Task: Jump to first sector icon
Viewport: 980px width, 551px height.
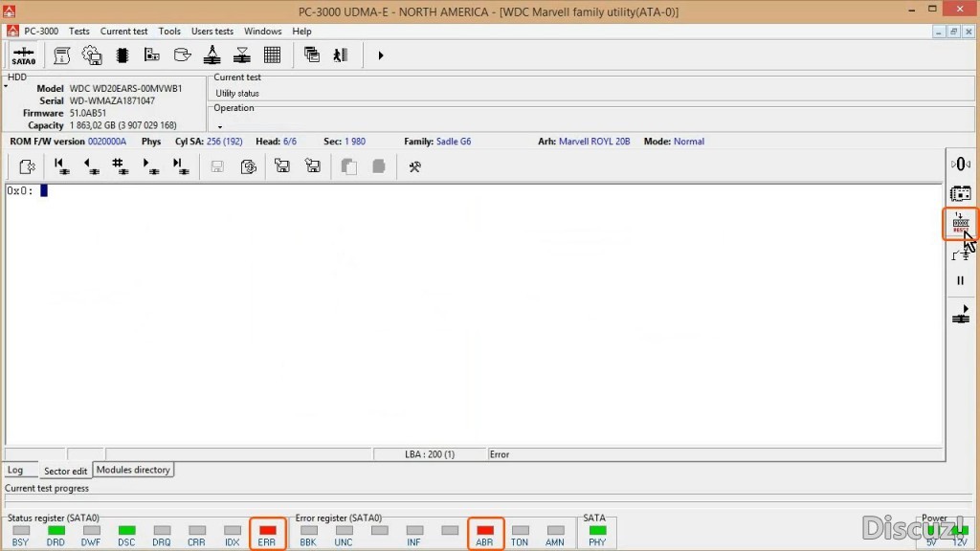Action: click(x=61, y=166)
